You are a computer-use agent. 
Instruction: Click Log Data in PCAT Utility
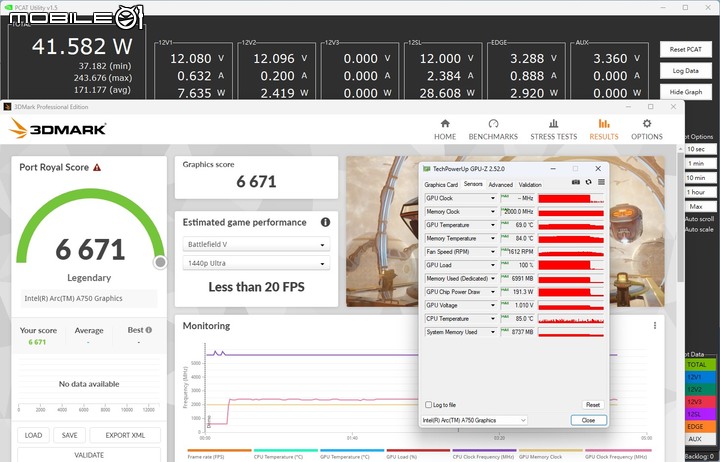[686, 71]
